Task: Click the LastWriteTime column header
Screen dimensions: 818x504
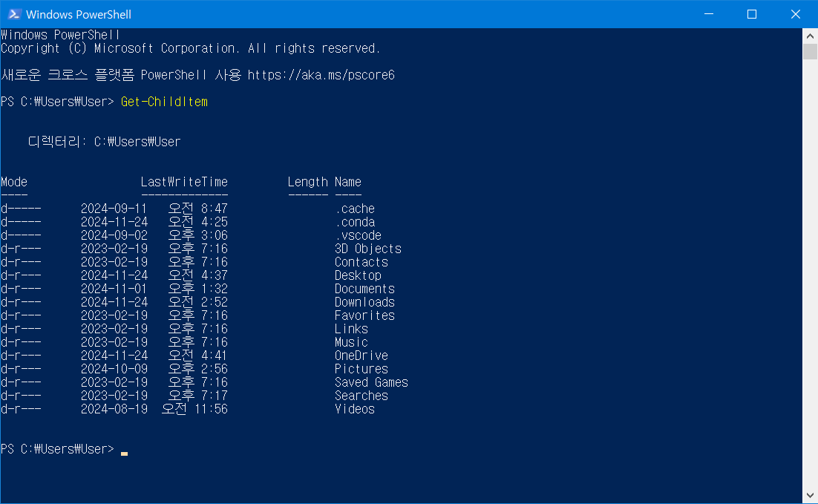Action: [184, 182]
